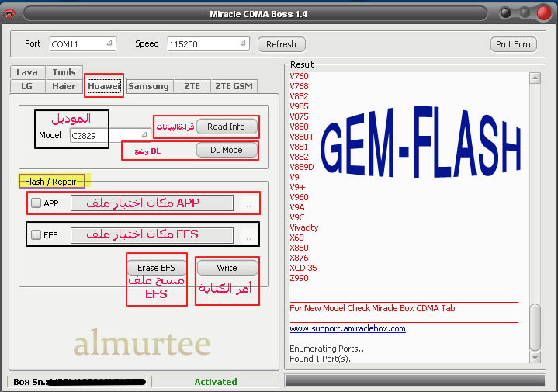
Task: Click the V881 entry in Result list
Action: tap(299, 147)
